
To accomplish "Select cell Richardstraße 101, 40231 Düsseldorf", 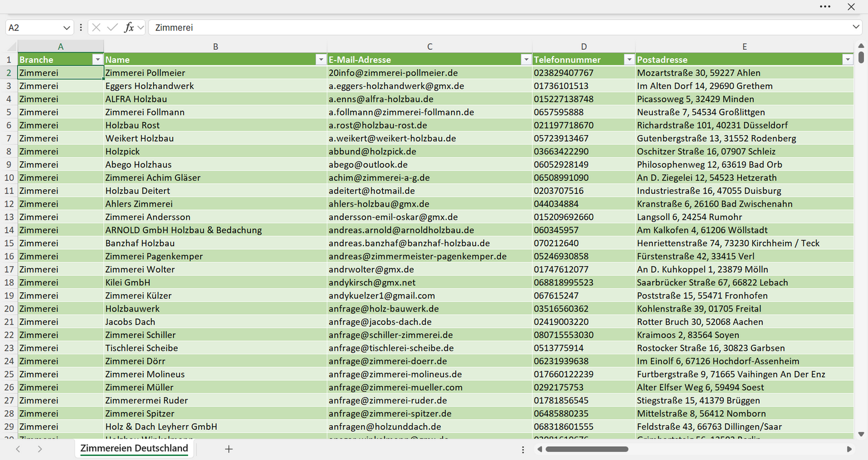I will tap(745, 126).
